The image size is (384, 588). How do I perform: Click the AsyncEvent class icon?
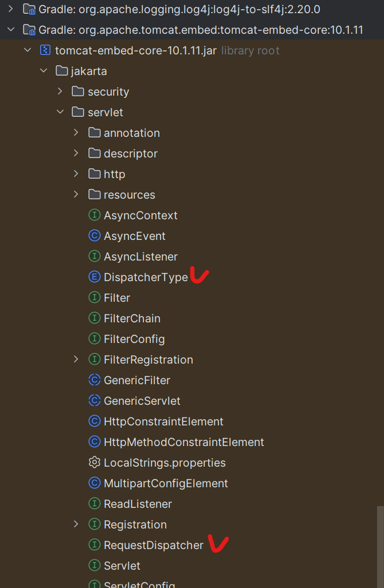[x=95, y=236]
